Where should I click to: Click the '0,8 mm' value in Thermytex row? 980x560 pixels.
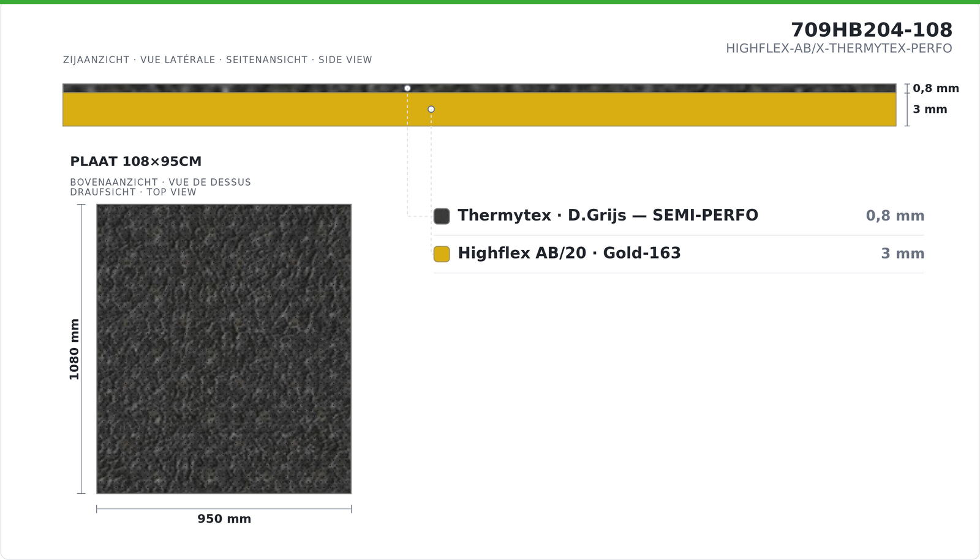point(895,216)
